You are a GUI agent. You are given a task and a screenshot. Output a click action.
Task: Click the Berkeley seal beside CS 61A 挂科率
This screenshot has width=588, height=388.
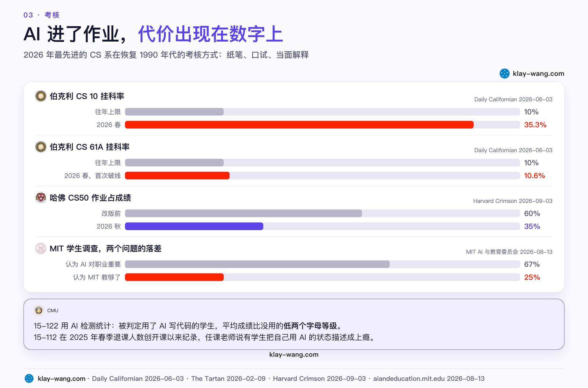(41, 147)
